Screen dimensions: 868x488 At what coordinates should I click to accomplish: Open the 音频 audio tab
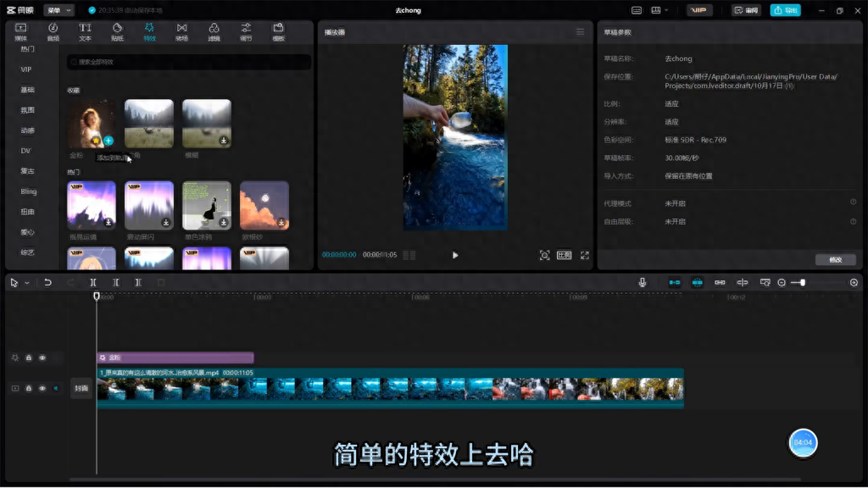(x=53, y=32)
